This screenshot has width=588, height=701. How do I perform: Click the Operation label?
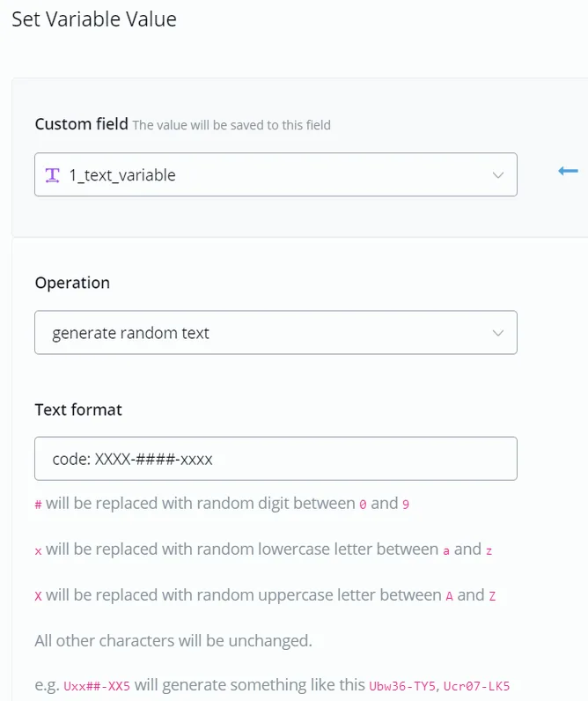point(72,283)
